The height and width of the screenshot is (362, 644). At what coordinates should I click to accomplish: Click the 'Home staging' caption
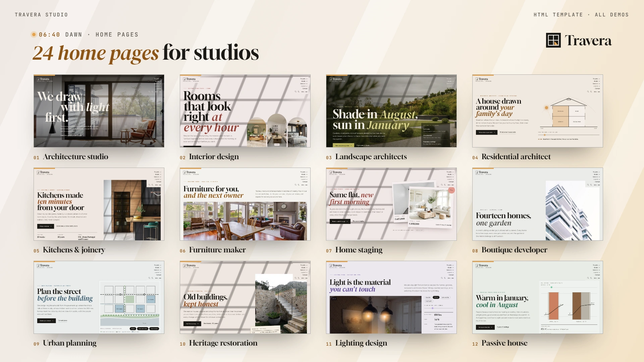coord(359,250)
